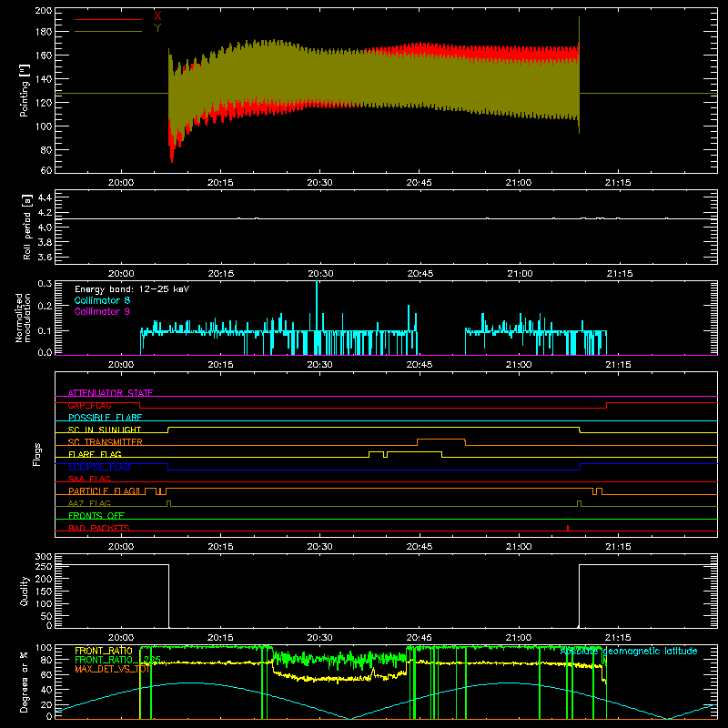The image size is (728, 728).
Task: Click the orange MAX_DET_VS_TOT legend entry
Action: (112, 669)
